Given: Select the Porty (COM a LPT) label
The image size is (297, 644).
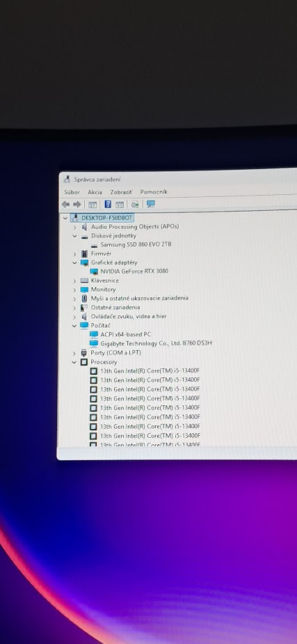Looking at the screenshot, I should coord(115,353).
